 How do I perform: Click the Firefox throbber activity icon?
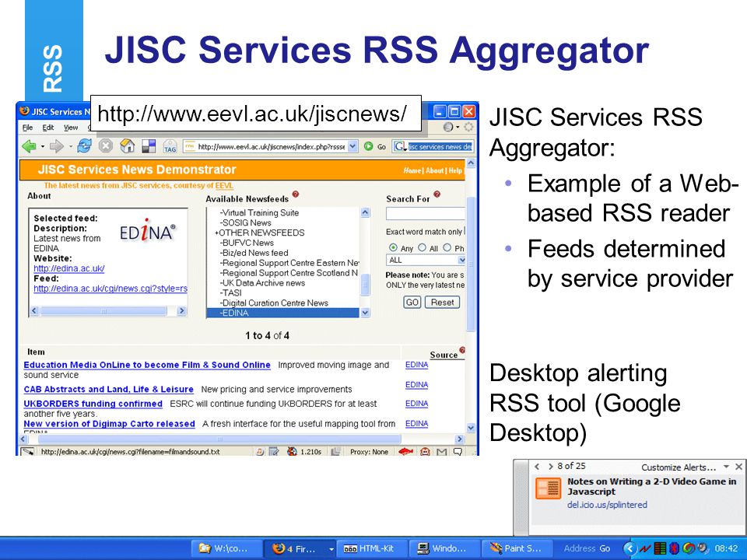coord(468,127)
